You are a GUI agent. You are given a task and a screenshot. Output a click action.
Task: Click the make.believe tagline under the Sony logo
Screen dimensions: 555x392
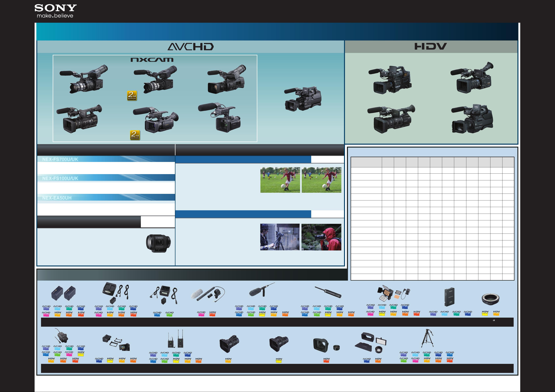click(55, 16)
